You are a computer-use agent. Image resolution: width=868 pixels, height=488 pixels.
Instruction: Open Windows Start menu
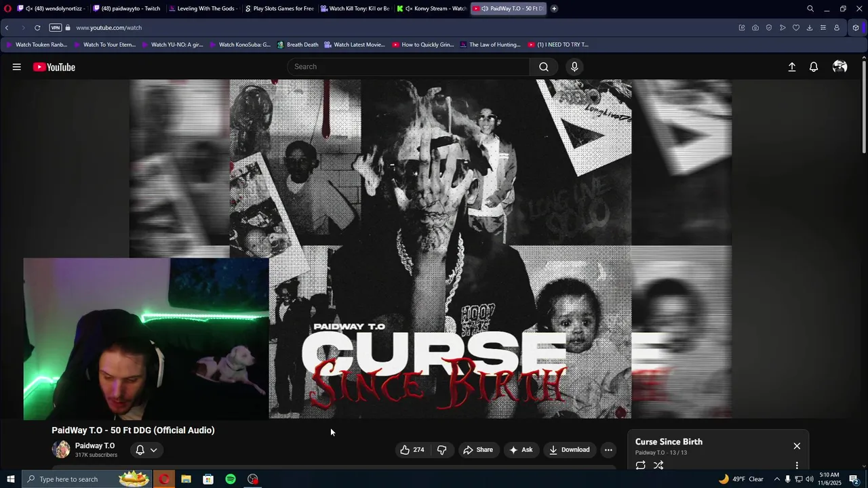coord(10,479)
